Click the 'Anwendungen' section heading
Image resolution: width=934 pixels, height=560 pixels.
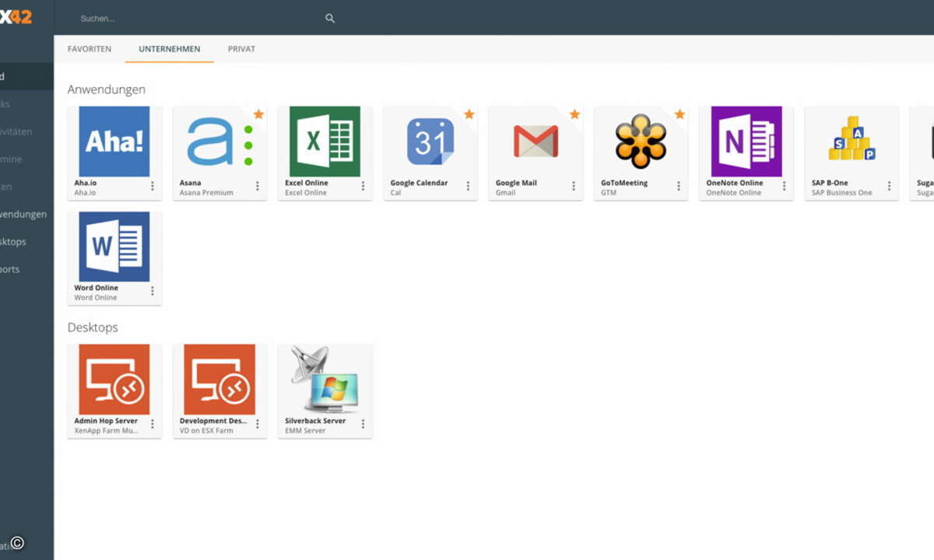107,89
